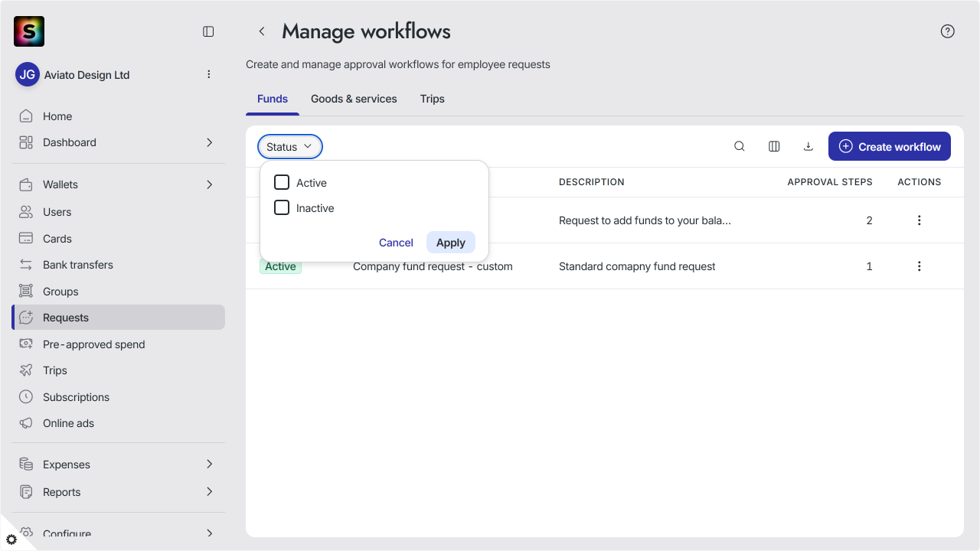
Task: Open the column settings icon
Action: (774, 146)
